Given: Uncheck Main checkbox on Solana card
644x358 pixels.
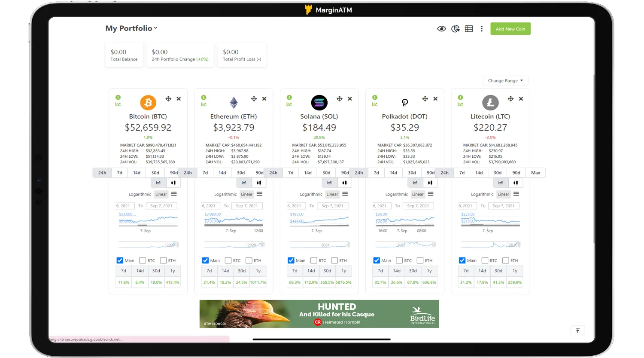Looking at the screenshot, I should pyautogui.click(x=291, y=260).
